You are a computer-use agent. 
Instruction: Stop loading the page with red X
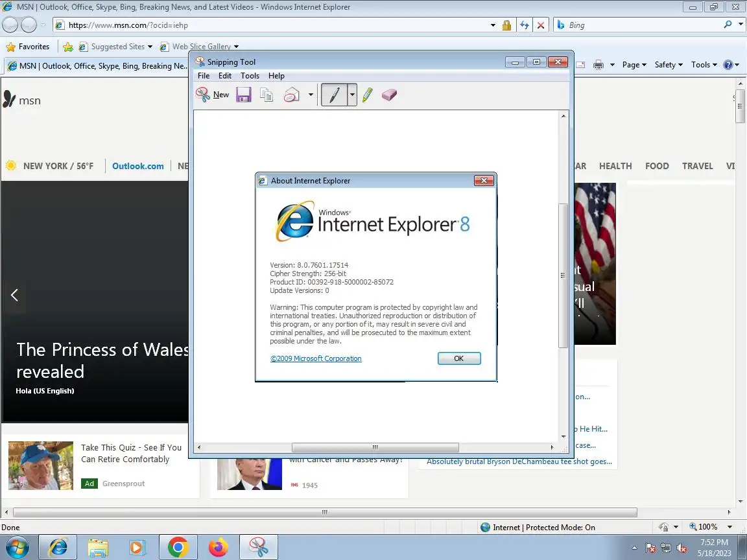pyautogui.click(x=541, y=25)
